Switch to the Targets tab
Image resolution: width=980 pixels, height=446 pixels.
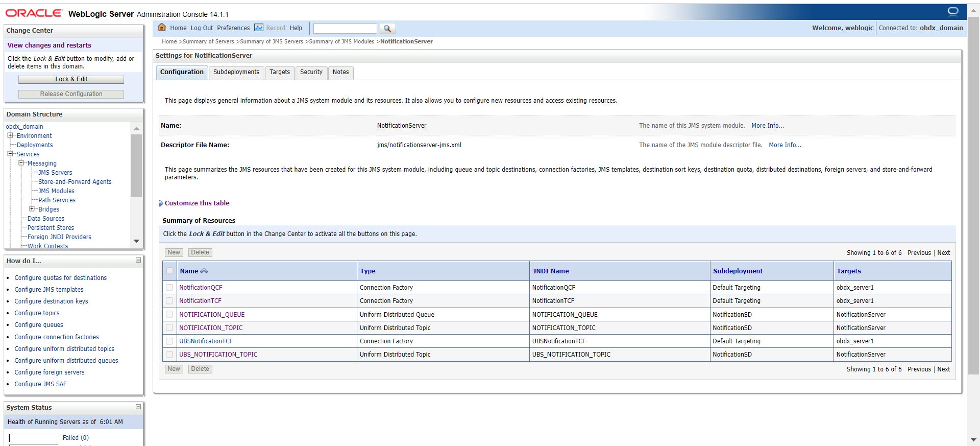click(280, 72)
